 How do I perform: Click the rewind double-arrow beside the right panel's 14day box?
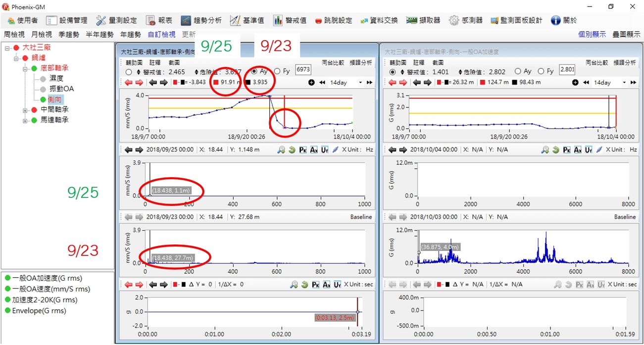click(585, 82)
